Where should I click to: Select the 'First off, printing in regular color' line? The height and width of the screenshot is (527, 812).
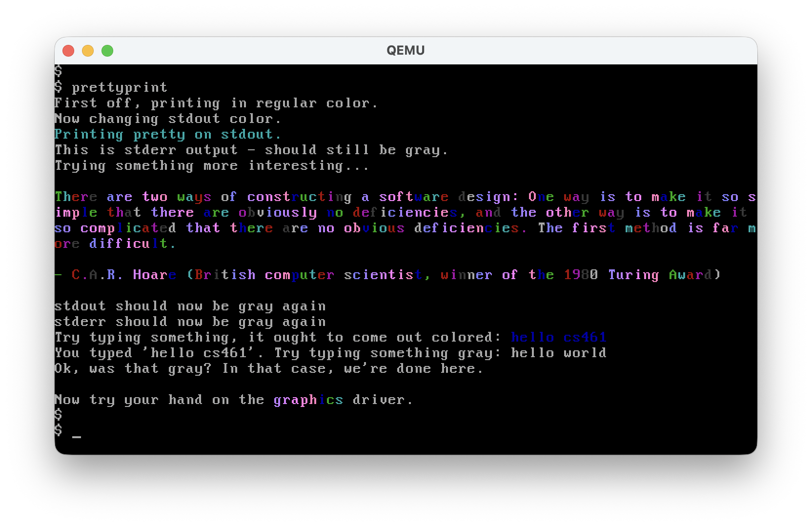(215, 102)
